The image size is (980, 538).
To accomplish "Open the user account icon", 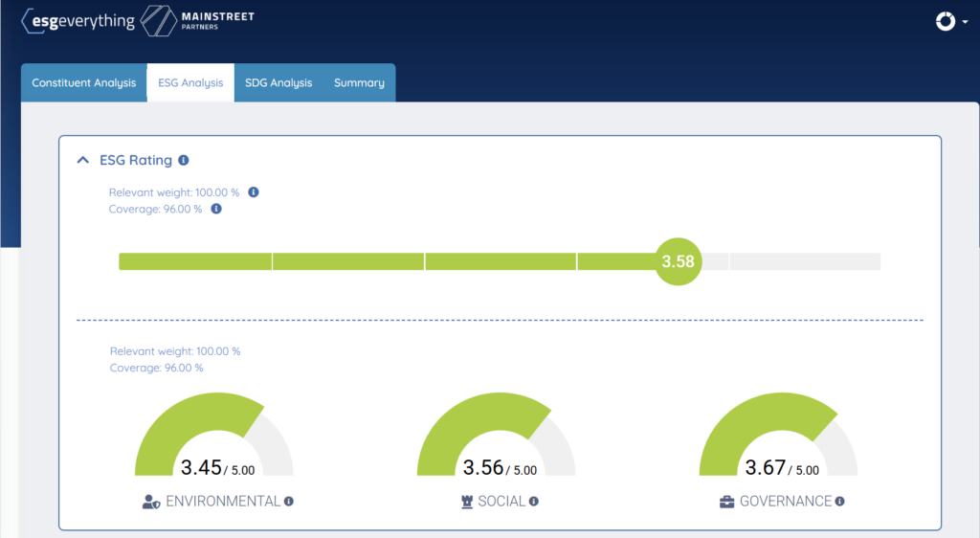I will [x=946, y=21].
